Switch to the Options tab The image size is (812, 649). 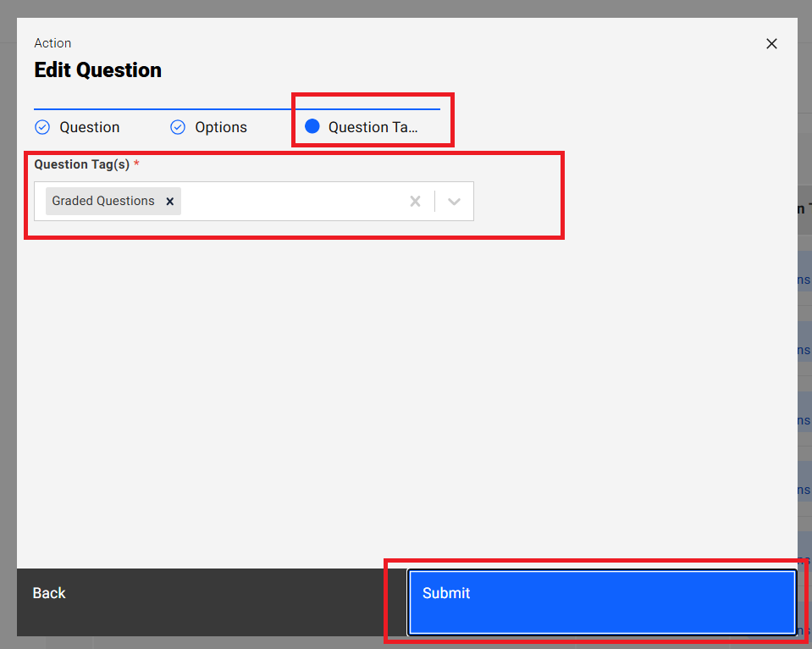(x=223, y=126)
